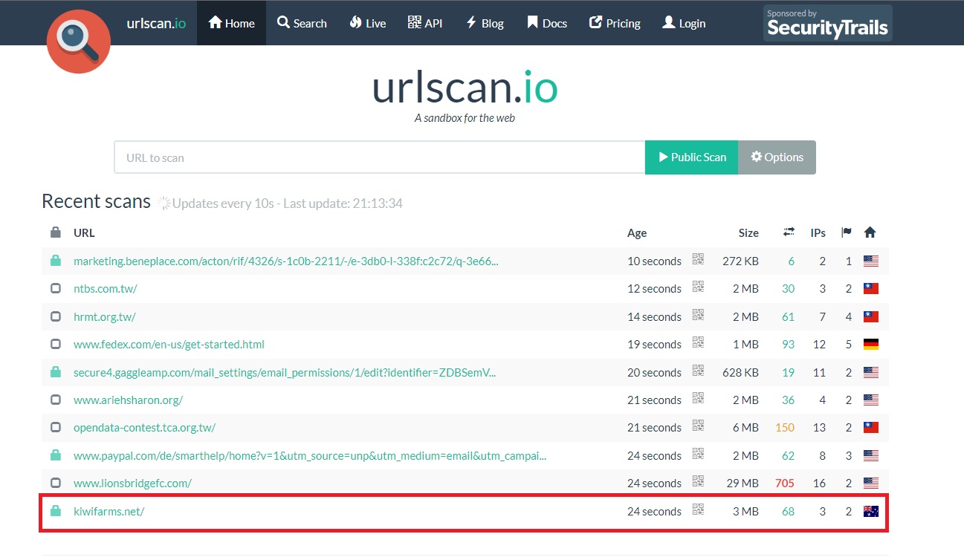Focus the URL to scan input field
Image resolution: width=964 pixels, height=560 pixels.
[380, 157]
